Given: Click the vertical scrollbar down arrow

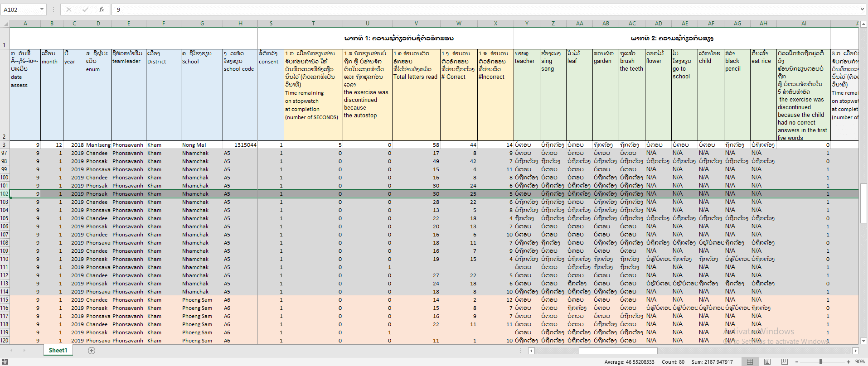Looking at the screenshot, I should pyautogui.click(x=863, y=341).
